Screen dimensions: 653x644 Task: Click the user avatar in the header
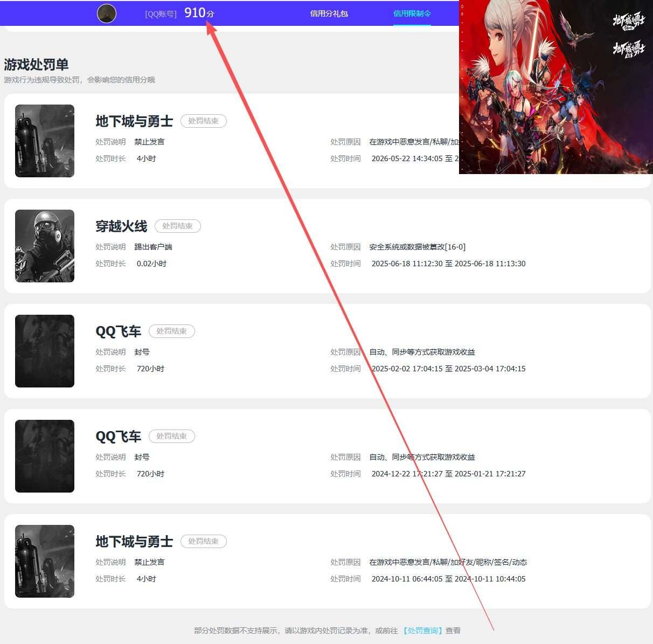point(107,13)
